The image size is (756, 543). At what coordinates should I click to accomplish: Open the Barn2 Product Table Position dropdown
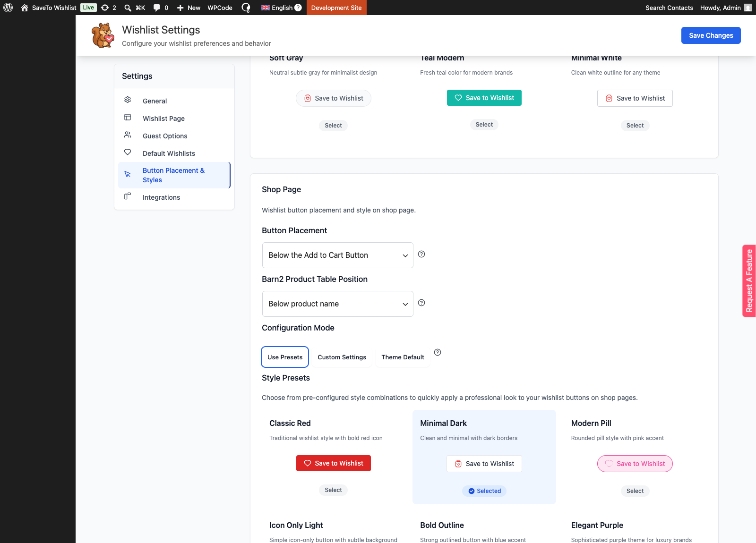[338, 304]
